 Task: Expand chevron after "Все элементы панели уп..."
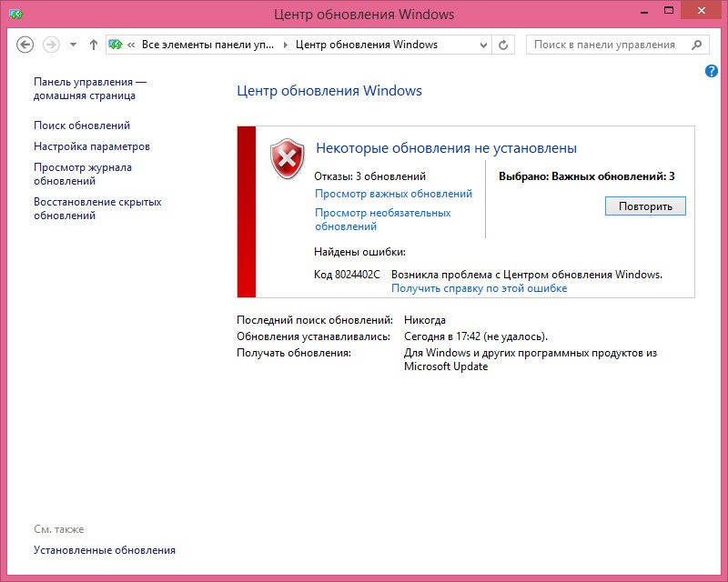click(x=287, y=45)
